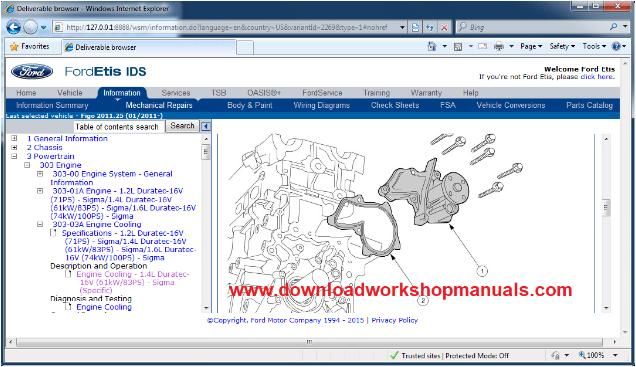
Task: Click the horizontal scrollbar at the window bottom
Action: pyautogui.click(x=309, y=342)
